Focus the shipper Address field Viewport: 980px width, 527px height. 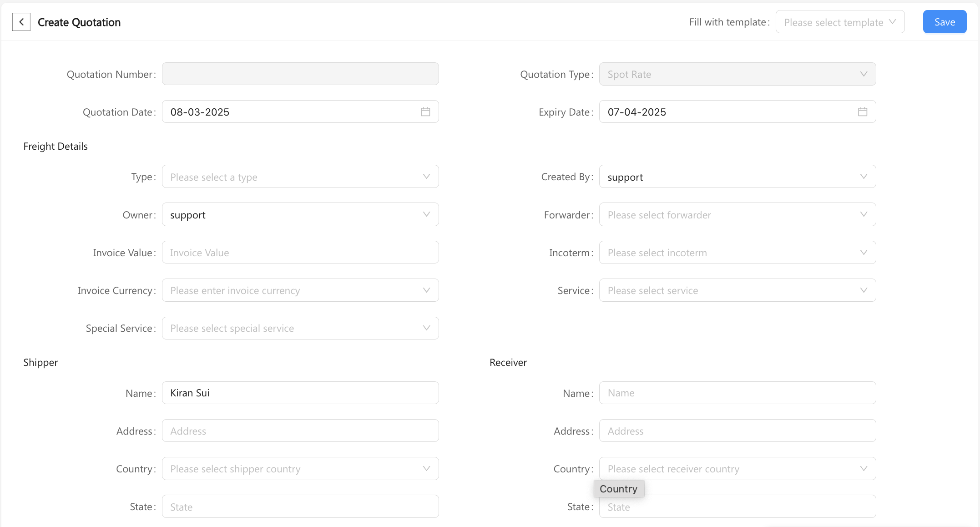click(300, 431)
